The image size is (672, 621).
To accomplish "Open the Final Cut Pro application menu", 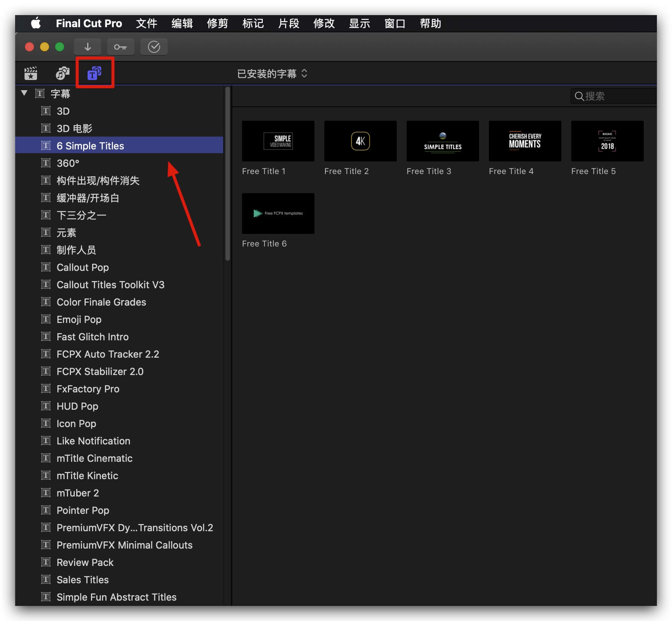I will (x=89, y=23).
